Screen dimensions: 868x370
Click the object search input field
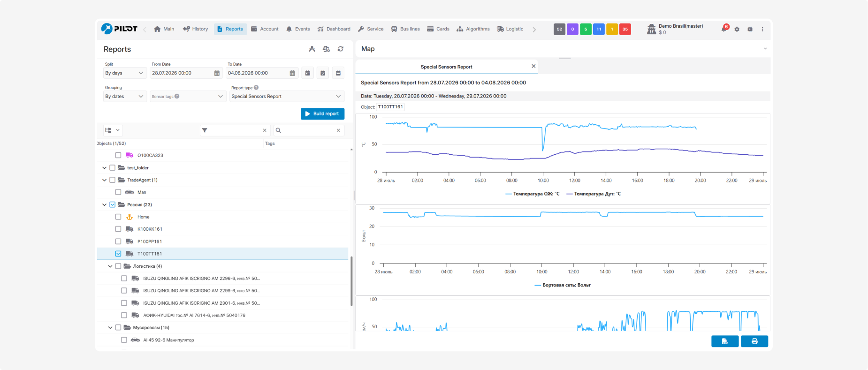(308, 130)
